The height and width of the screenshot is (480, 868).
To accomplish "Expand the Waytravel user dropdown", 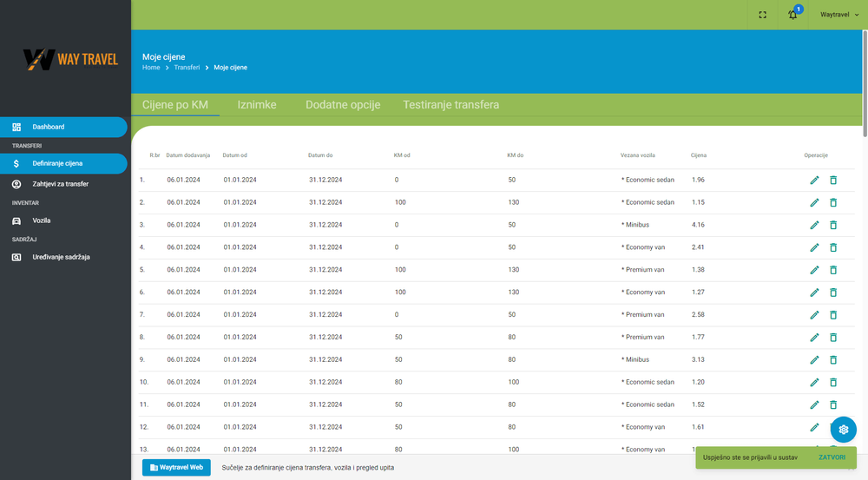I will 839,15.
